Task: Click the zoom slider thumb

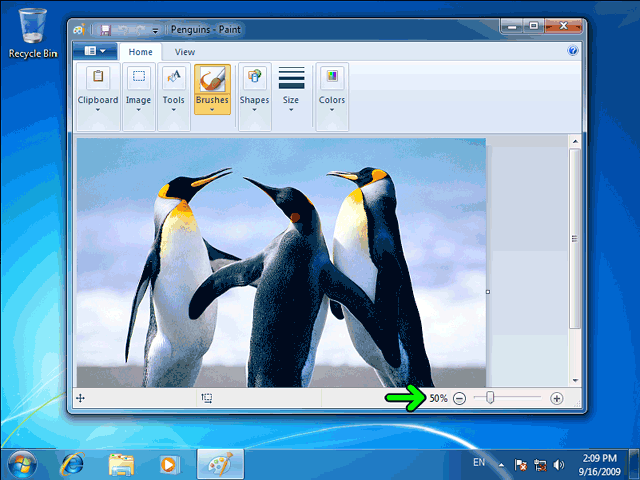Action: [490, 397]
